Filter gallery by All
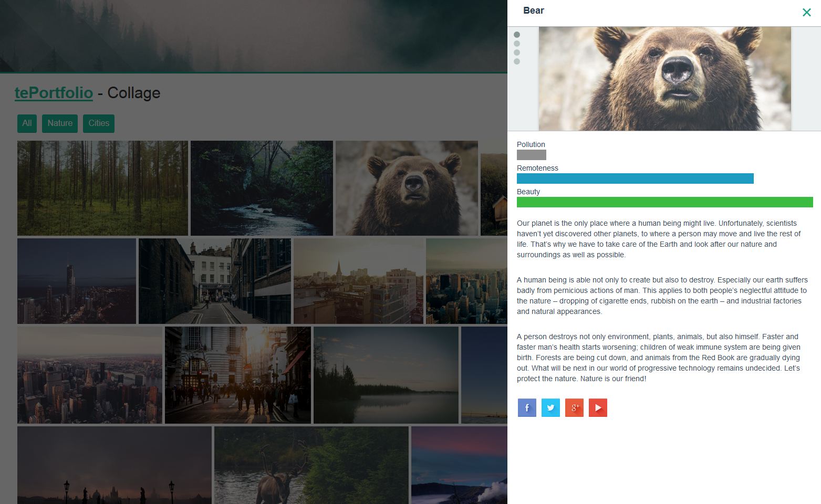The width and height of the screenshot is (821, 504). pyautogui.click(x=27, y=123)
